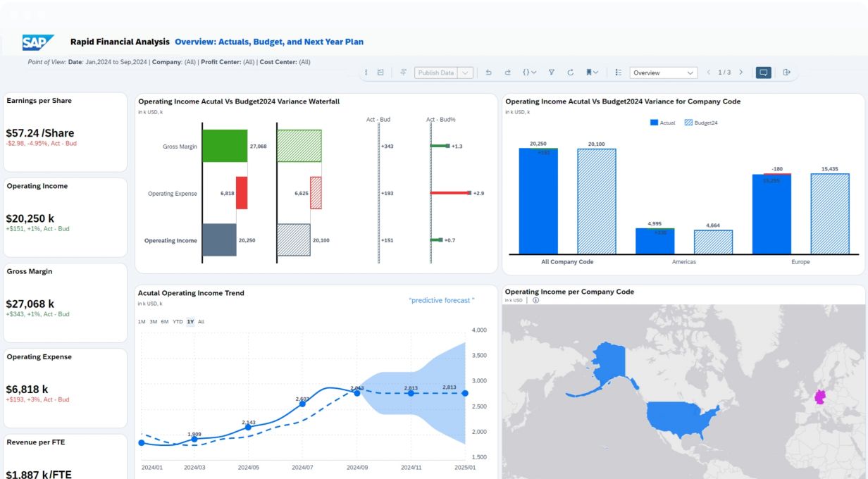Click the refresh icon in the toolbar
868x479 pixels.
click(x=570, y=73)
